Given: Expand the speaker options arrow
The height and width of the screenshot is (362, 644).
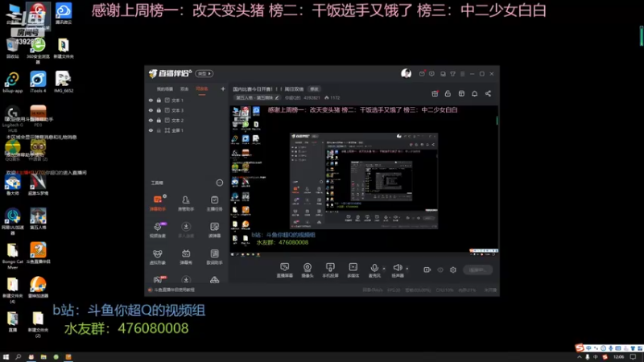Looking at the screenshot, I should [x=407, y=269].
